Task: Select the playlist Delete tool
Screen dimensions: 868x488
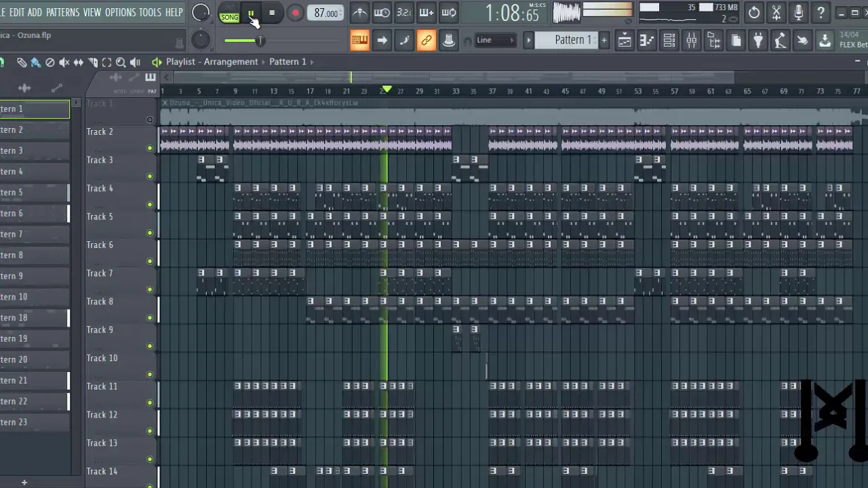Action: (x=50, y=62)
